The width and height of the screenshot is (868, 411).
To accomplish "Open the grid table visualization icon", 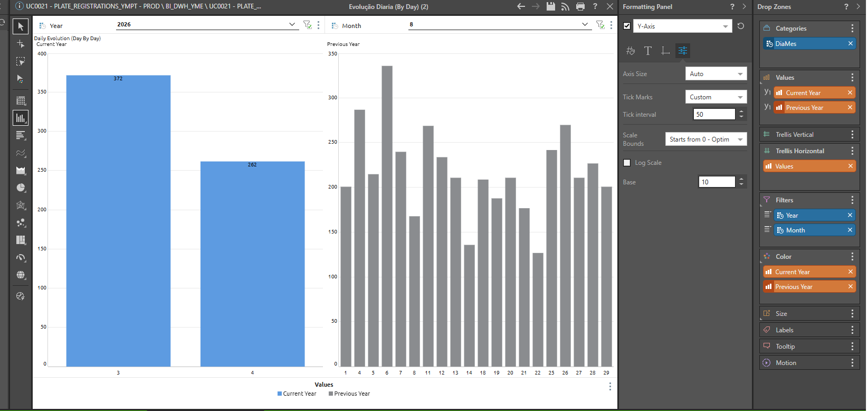I will pyautogui.click(x=21, y=100).
